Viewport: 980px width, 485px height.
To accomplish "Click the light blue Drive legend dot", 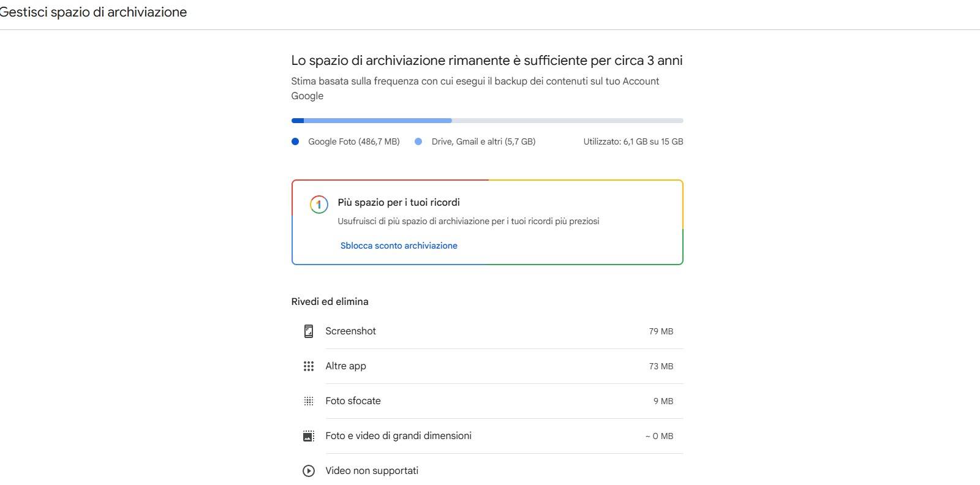I will click(419, 141).
